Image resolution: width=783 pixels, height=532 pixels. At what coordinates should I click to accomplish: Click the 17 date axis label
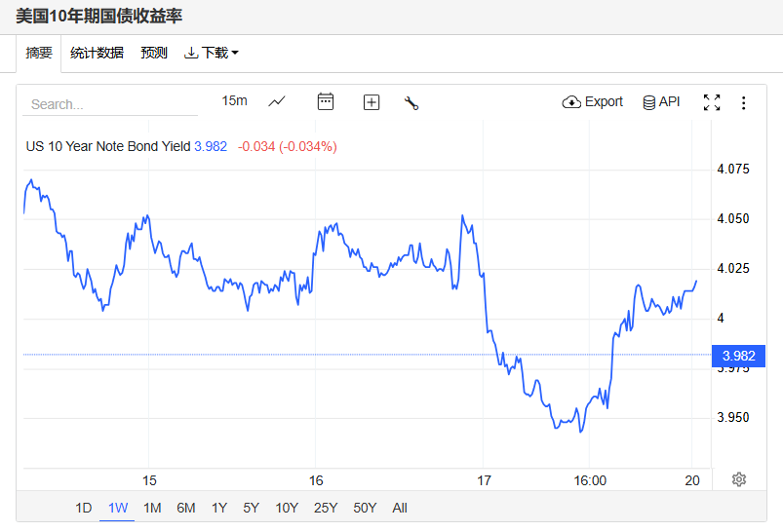[x=484, y=480]
